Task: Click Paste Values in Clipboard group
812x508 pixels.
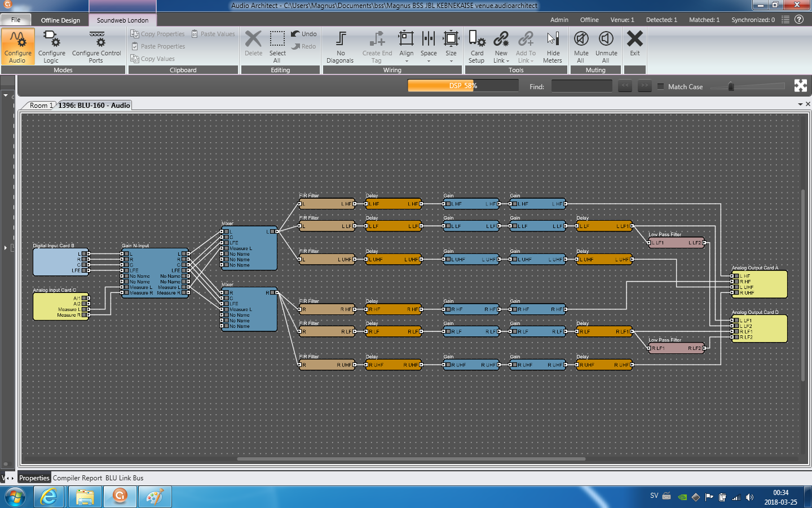Action: click(x=213, y=34)
